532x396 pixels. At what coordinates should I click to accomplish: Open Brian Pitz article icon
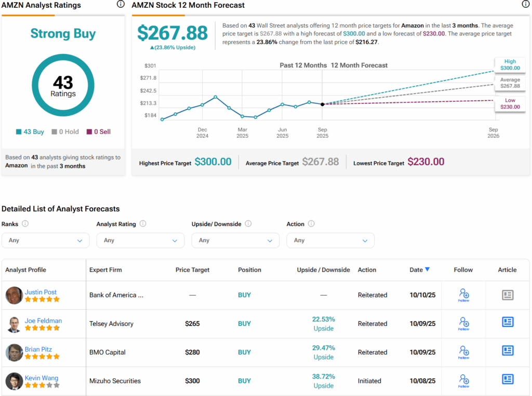[507, 351]
